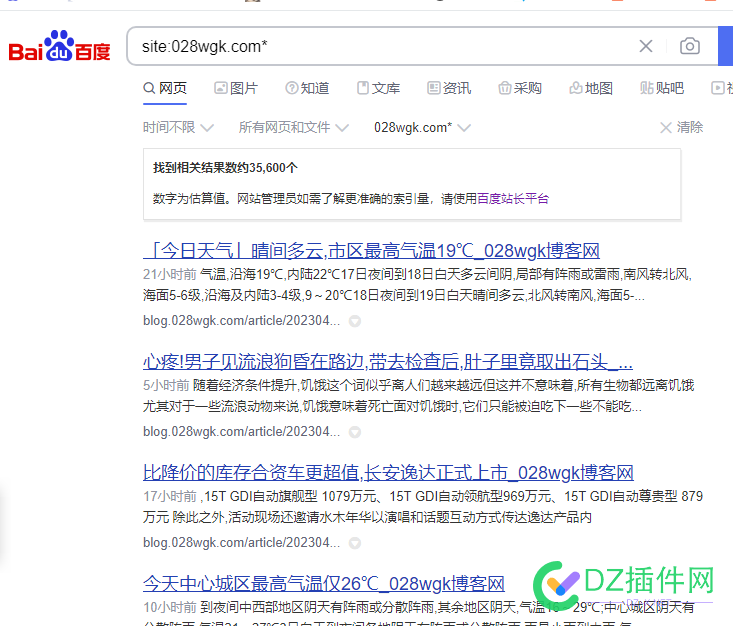Click the map icon on 地图 tab

[575, 88]
